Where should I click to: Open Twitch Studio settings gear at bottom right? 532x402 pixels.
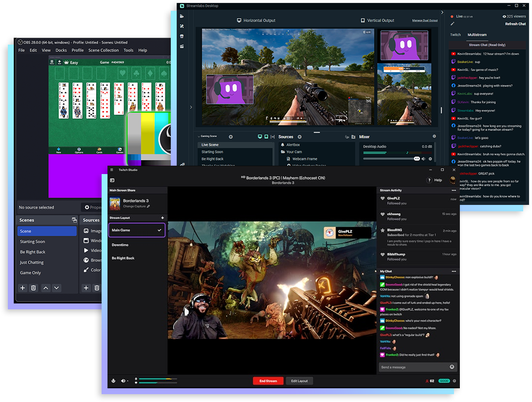(x=454, y=381)
